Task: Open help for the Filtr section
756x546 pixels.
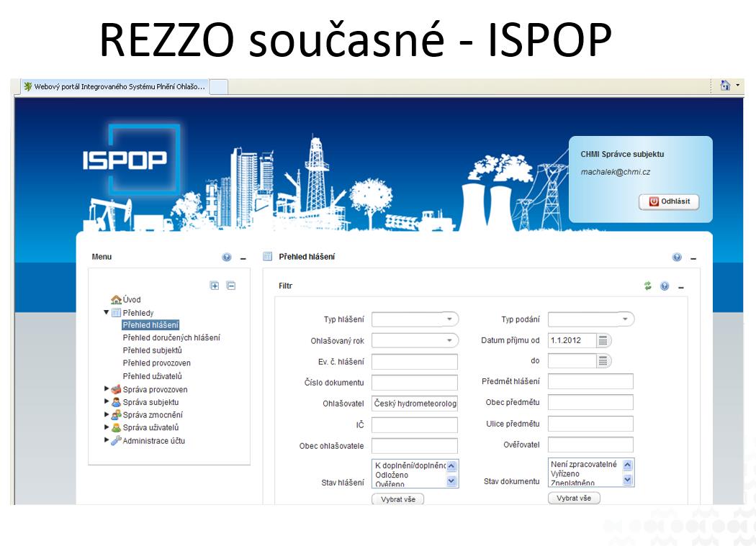Action: 665,286
